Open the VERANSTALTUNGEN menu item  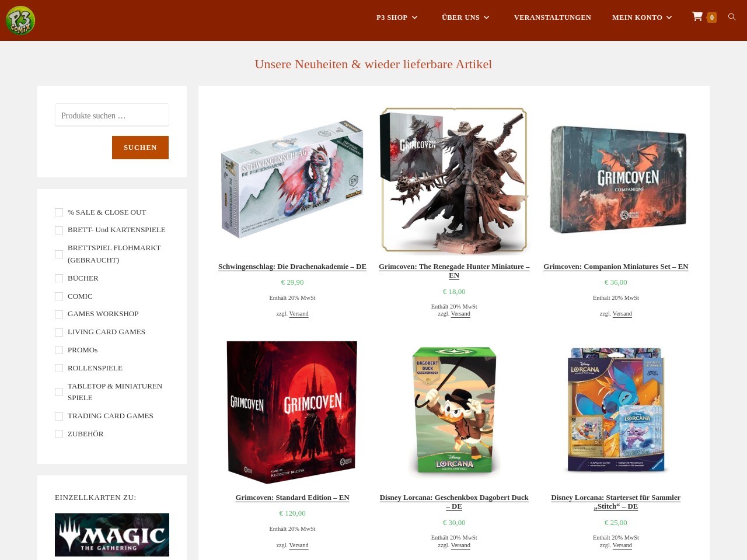553,17
